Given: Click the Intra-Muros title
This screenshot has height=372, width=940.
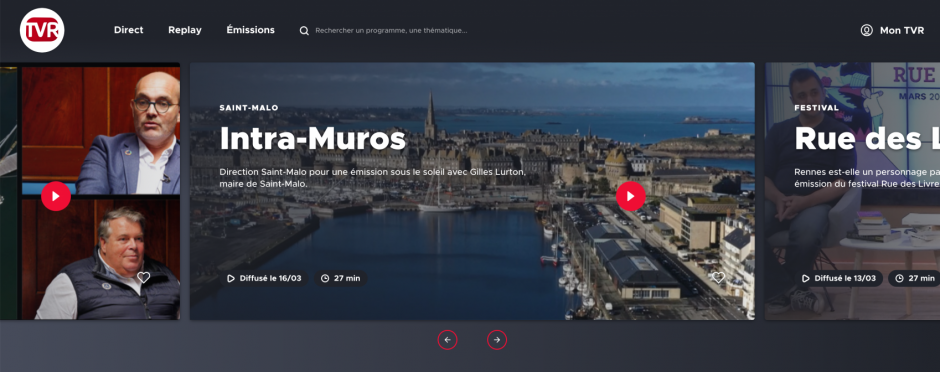Looking at the screenshot, I should tap(312, 139).
